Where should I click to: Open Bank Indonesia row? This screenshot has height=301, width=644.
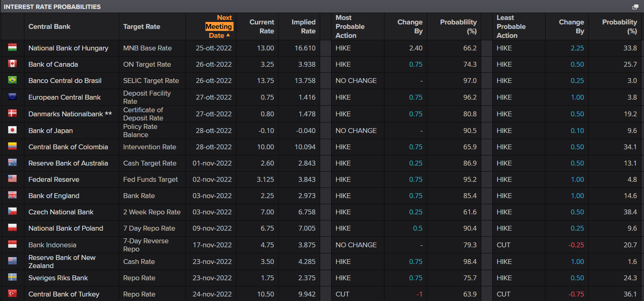click(x=322, y=245)
